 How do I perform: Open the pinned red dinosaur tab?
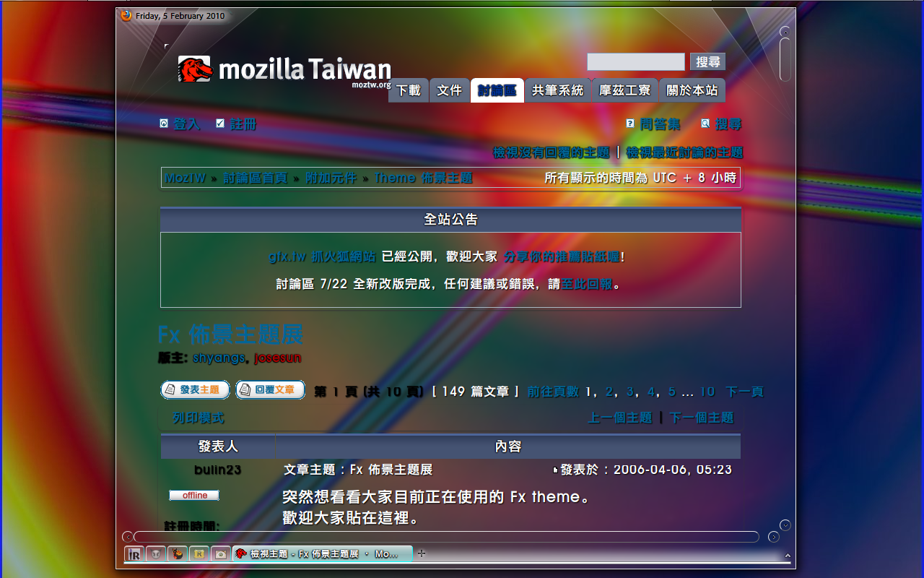click(178, 554)
